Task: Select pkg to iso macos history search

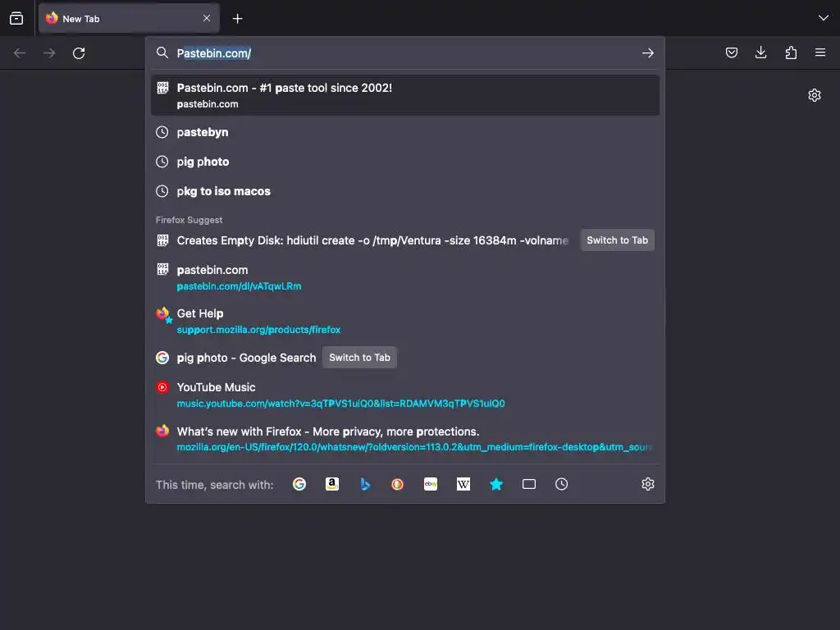Action: click(x=405, y=191)
